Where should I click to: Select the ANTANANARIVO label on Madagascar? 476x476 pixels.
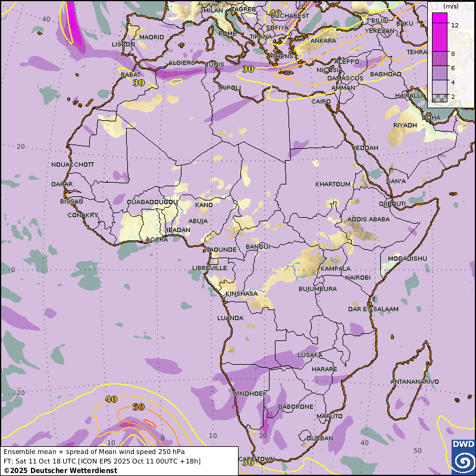(414, 381)
